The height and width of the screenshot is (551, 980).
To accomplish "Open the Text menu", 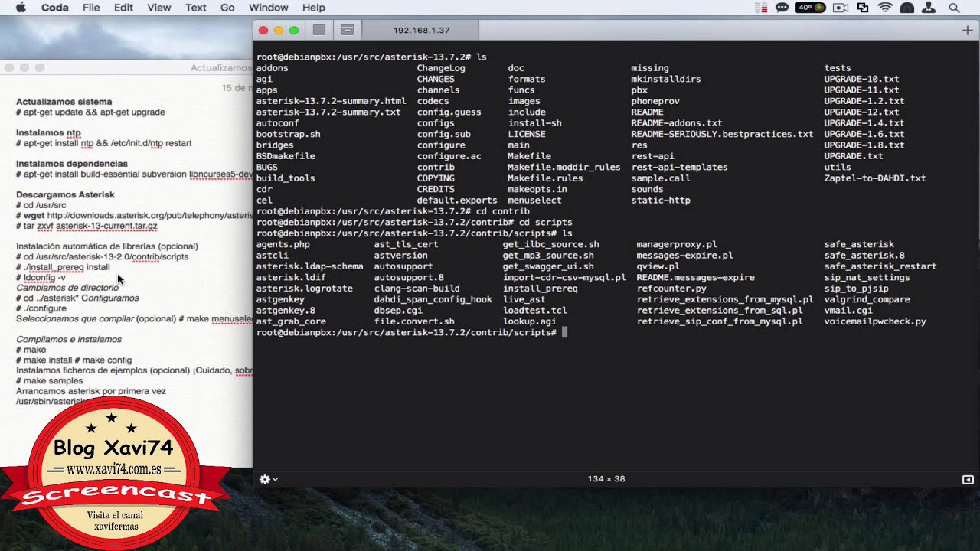I will 196,8.
